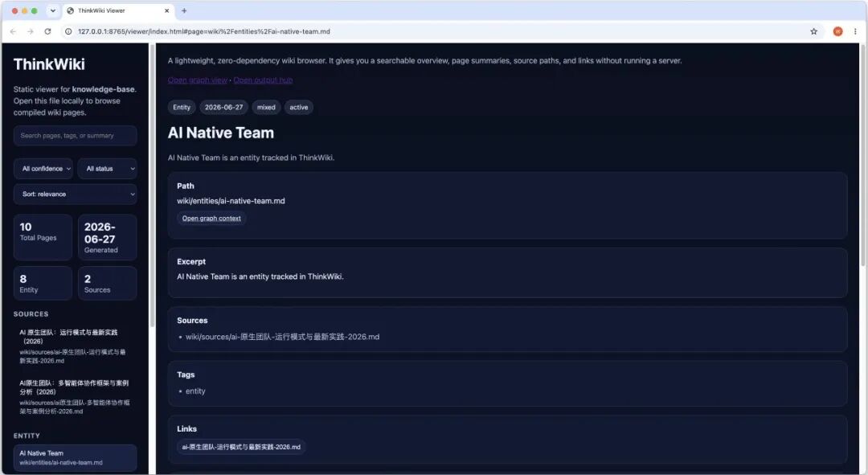
Task: Close the ThinkWiki Viewer tab
Action: click(x=166, y=10)
